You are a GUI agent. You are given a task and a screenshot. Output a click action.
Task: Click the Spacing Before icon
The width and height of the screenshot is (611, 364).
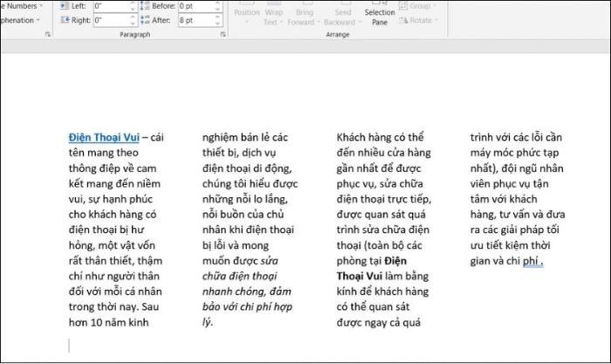tap(145, 6)
